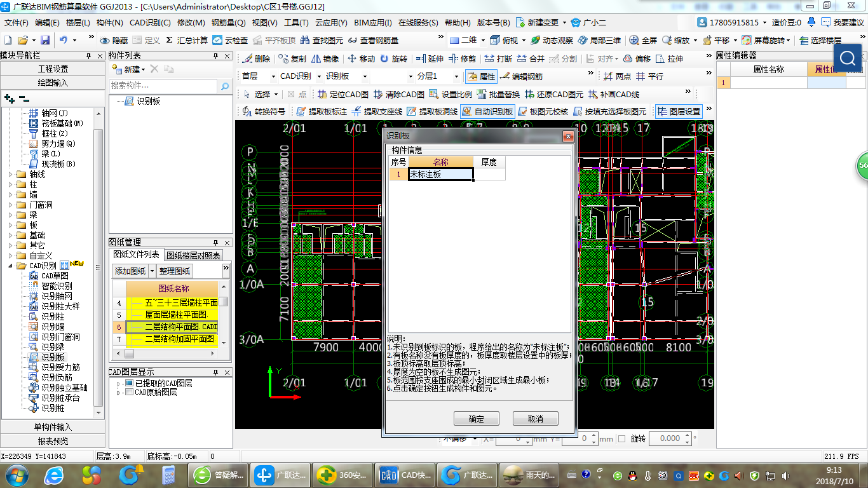Click 批量替换 batch replace tool
868x488 pixels.
tap(498, 94)
